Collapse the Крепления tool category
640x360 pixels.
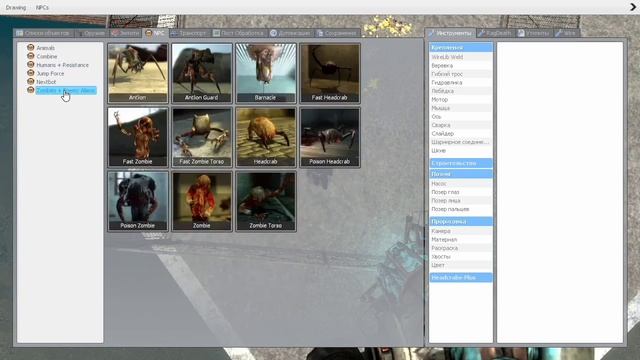coord(461,48)
